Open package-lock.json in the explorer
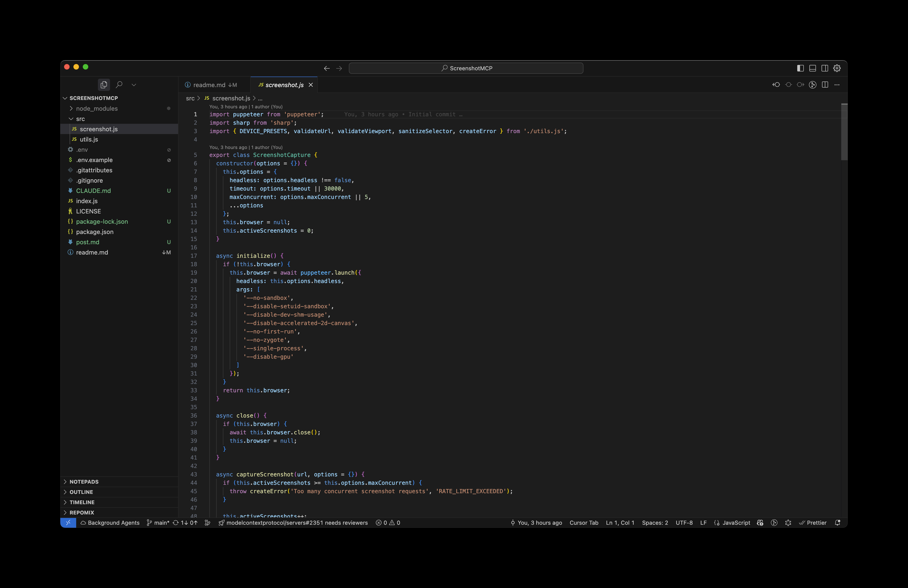The image size is (908, 588). coord(119,222)
